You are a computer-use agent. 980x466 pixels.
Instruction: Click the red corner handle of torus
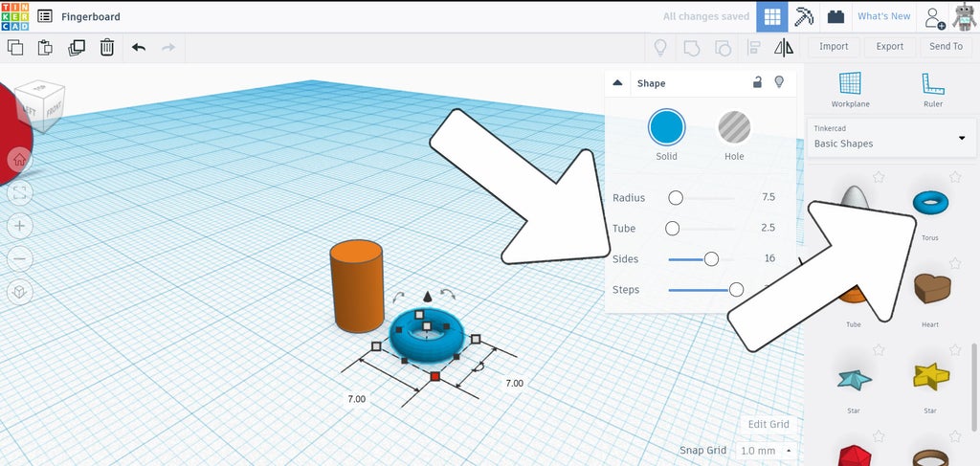[435, 376]
